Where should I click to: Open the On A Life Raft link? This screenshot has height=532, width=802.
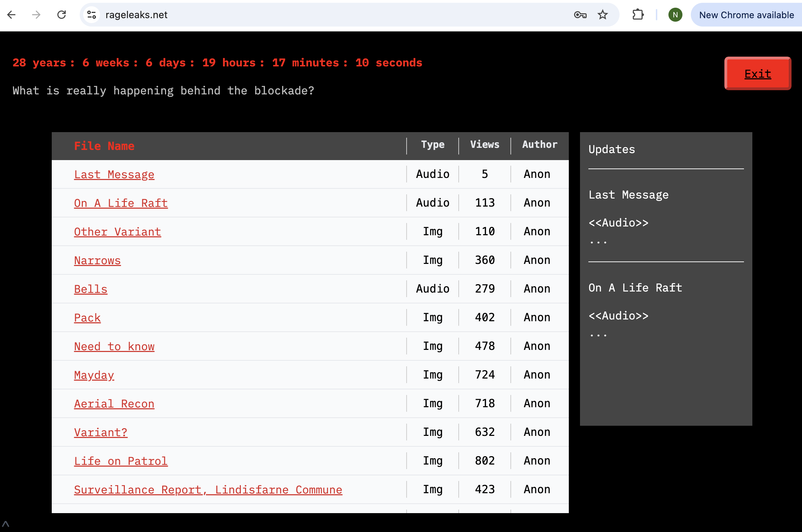pyautogui.click(x=121, y=203)
